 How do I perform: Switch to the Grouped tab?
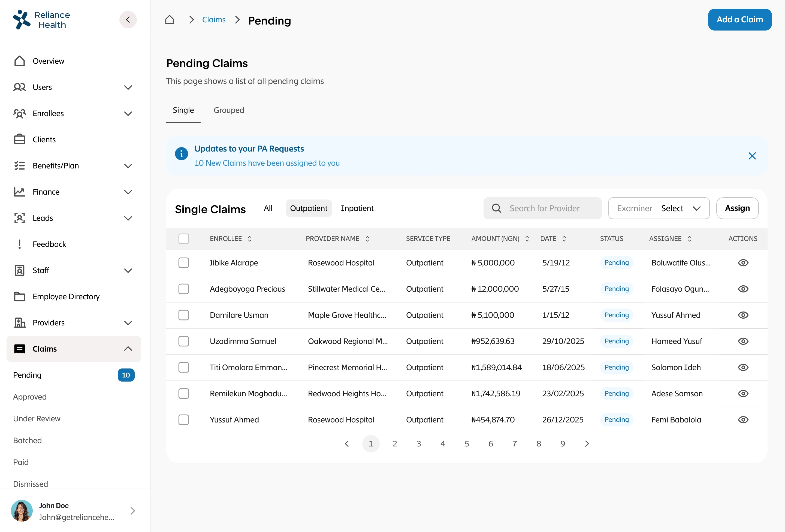(229, 110)
